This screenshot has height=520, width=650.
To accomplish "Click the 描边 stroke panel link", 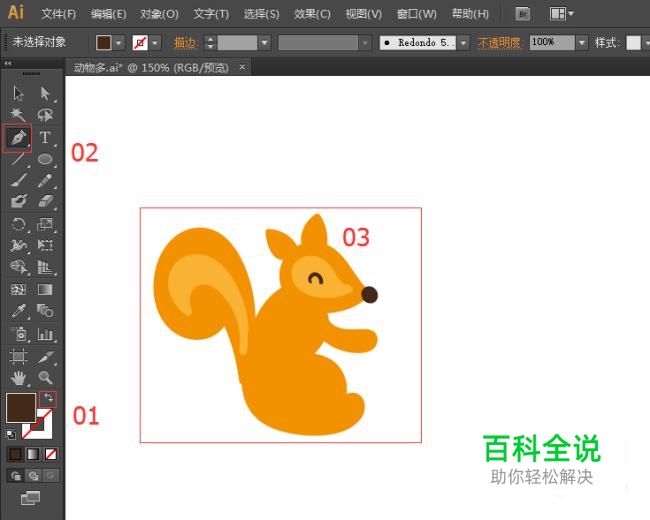I will pos(186,43).
